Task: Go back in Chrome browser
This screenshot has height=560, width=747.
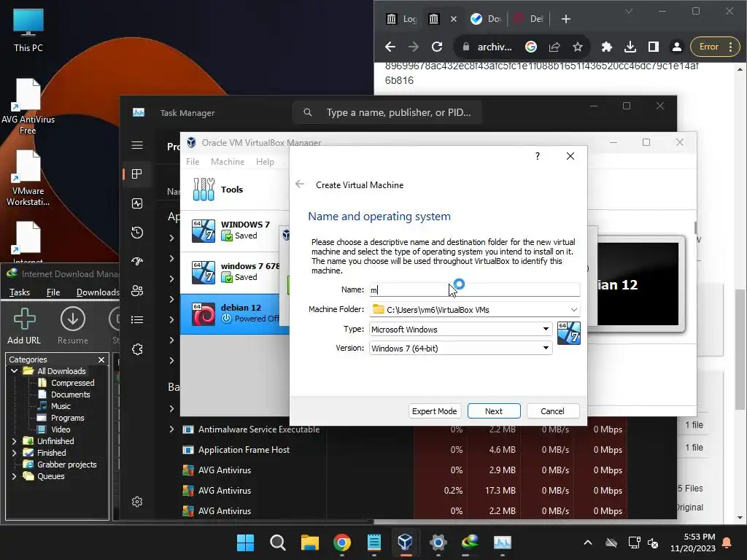Action: pos(390,47)
